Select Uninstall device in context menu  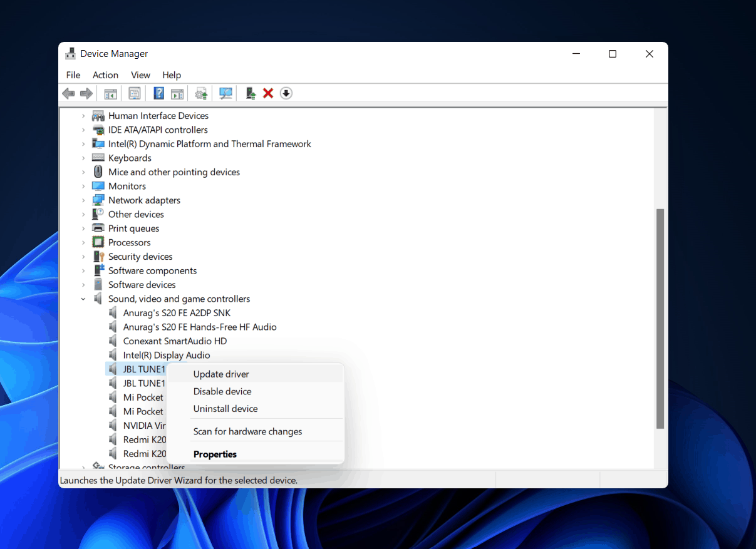[225, 409]
